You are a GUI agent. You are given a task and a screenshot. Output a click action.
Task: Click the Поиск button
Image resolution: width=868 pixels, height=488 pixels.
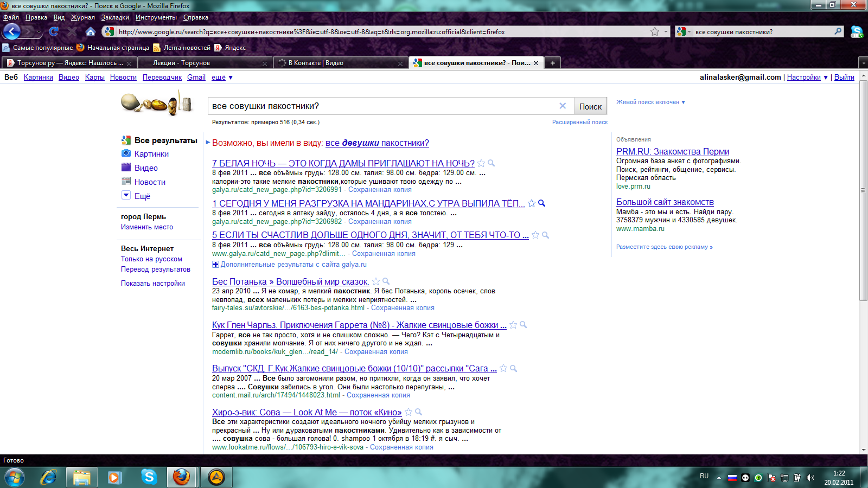590,106
